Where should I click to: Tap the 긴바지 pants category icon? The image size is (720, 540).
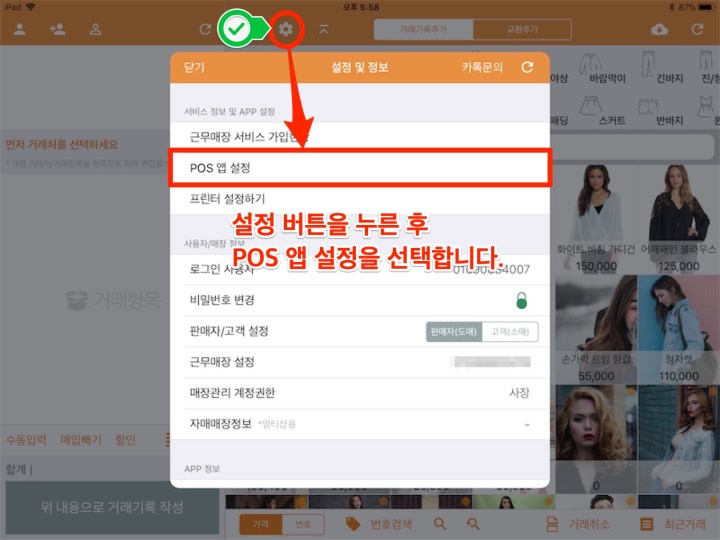click(648, 64)
